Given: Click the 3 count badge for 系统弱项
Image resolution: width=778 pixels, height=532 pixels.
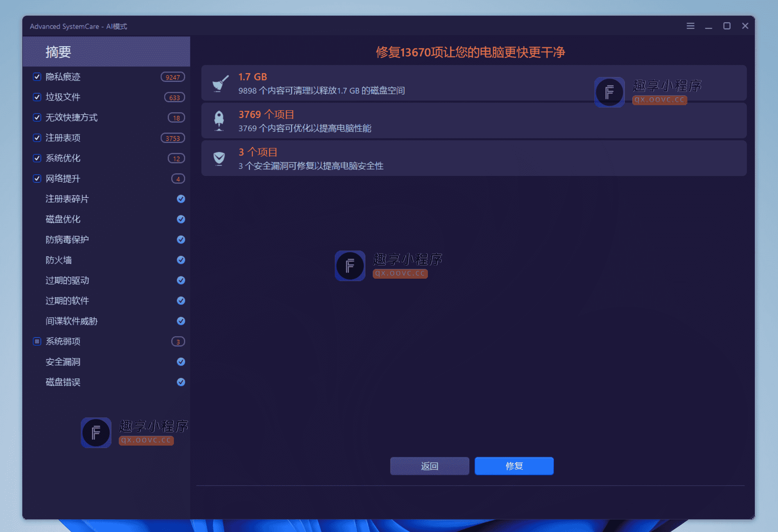Looking at the screenshot, I should (178, 342).
